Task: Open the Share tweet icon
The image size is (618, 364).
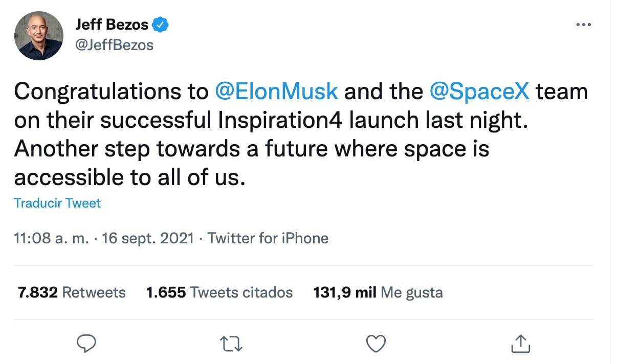Action: 520,343
